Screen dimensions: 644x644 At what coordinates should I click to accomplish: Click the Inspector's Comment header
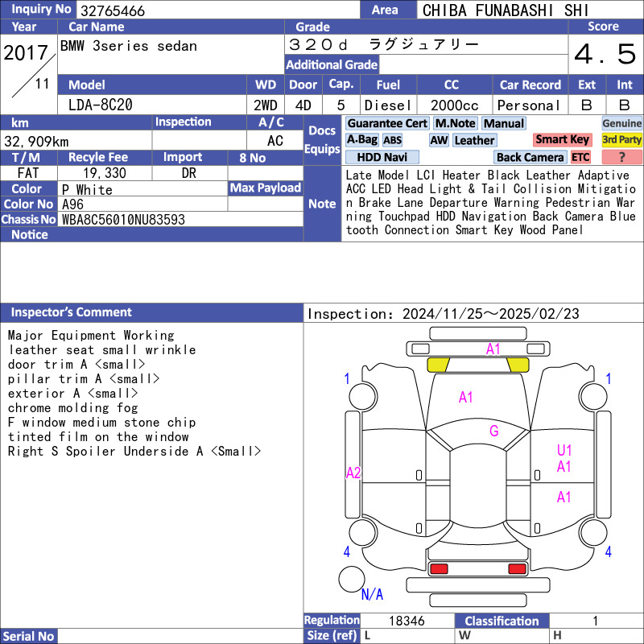pos(71,312)
